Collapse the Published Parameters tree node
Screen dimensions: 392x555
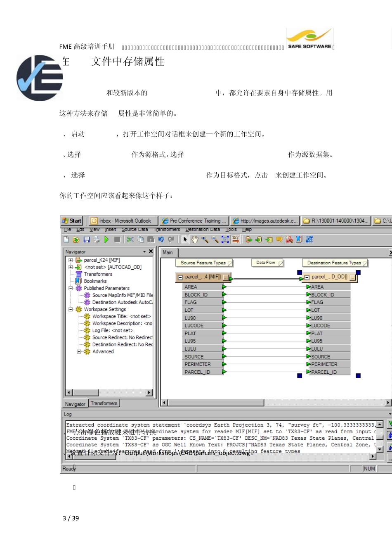(71, 288)
